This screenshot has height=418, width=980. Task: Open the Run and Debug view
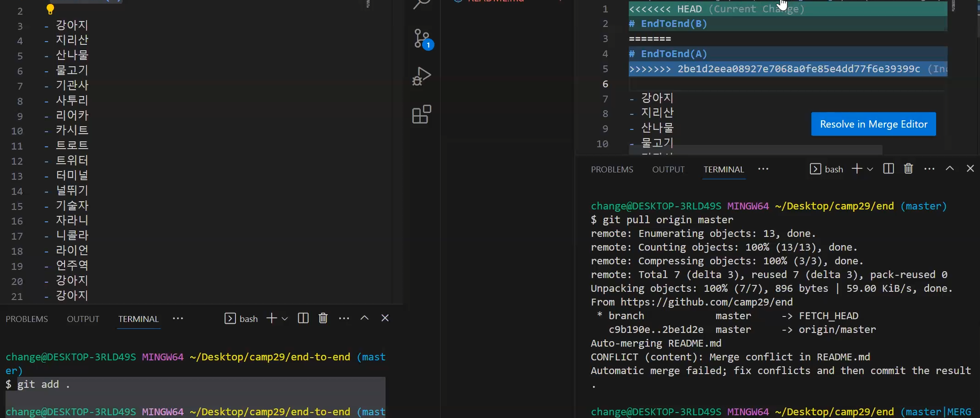pos(422,76)
